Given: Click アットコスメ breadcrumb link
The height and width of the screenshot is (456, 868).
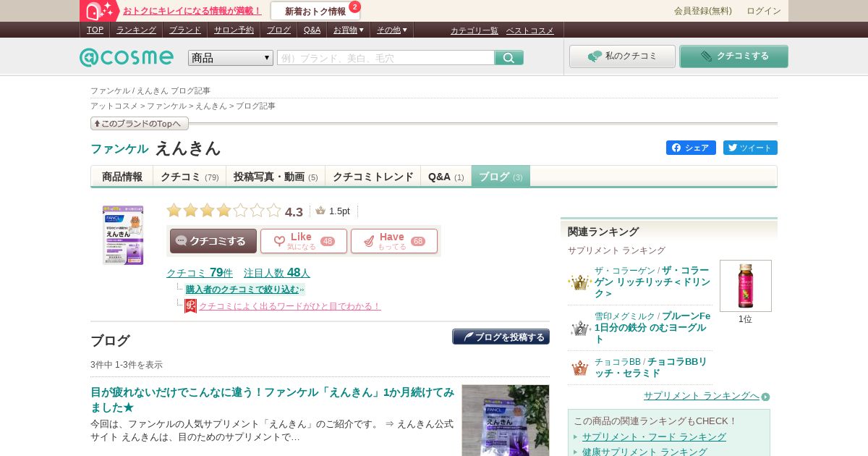Looking at the screenshot, I should 114,106.
